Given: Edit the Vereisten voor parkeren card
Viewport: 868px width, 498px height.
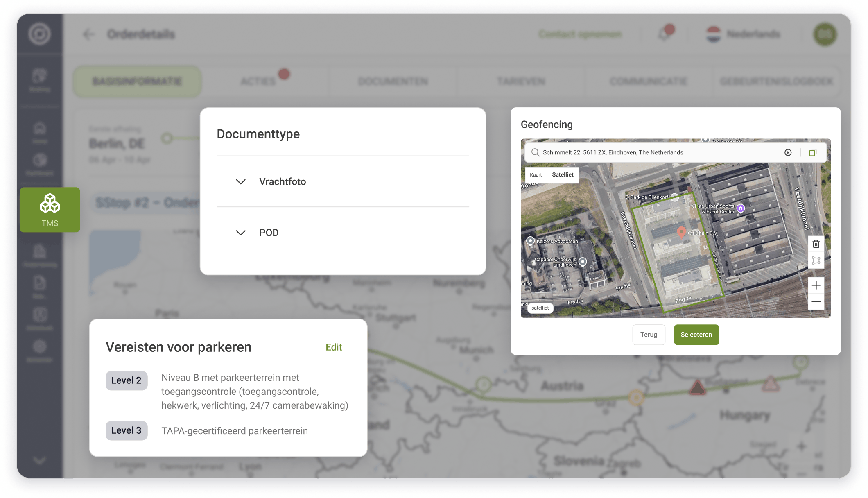Looking at the screenshot, I should pyautogui.click(x=334, y=347).
